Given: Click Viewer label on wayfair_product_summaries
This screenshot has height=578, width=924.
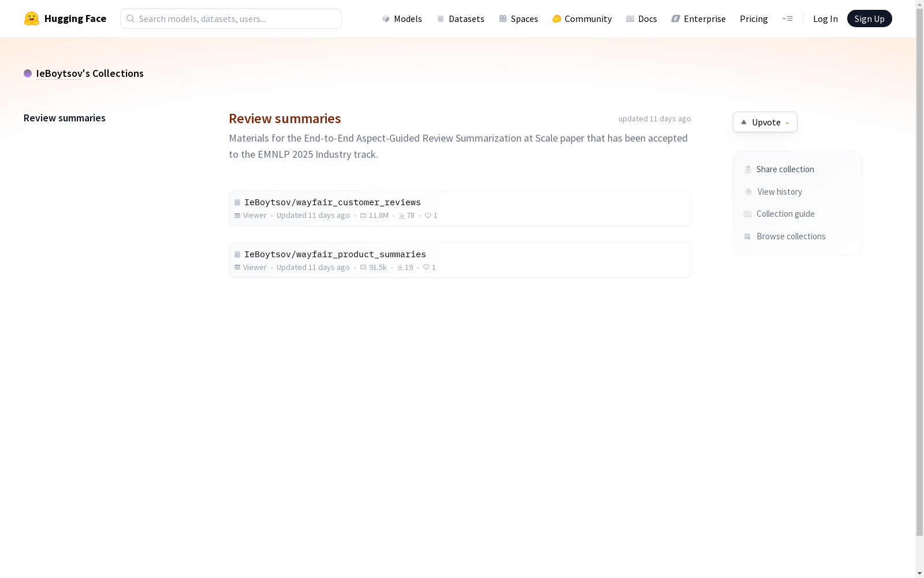Looking at the screenshot, I should tap(255, 268).
